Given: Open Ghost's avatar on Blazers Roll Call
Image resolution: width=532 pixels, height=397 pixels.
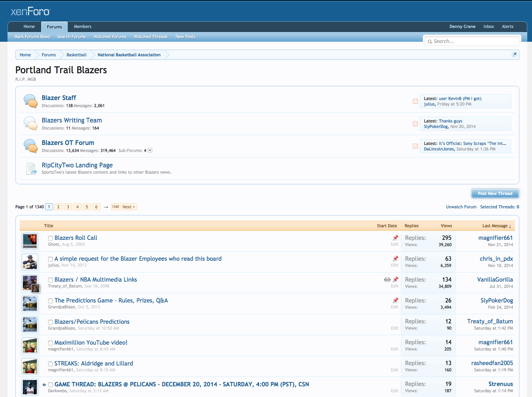Looking at the screenshot, I should coord(30,241).
